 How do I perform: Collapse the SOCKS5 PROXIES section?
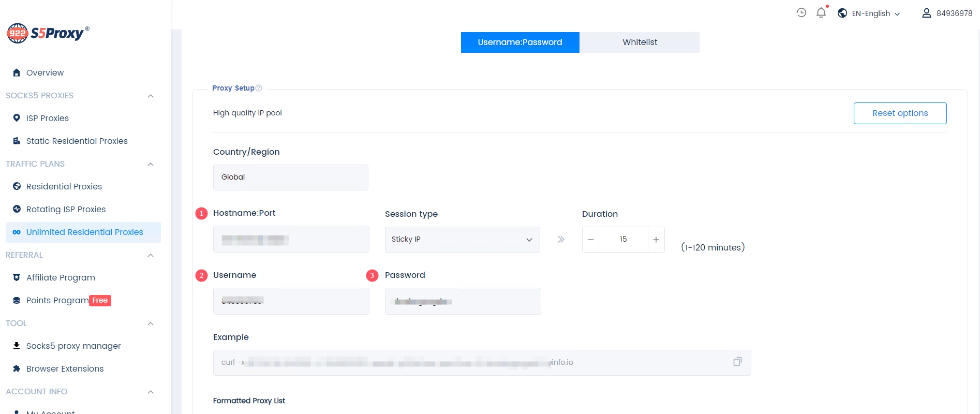coord(151,96)
